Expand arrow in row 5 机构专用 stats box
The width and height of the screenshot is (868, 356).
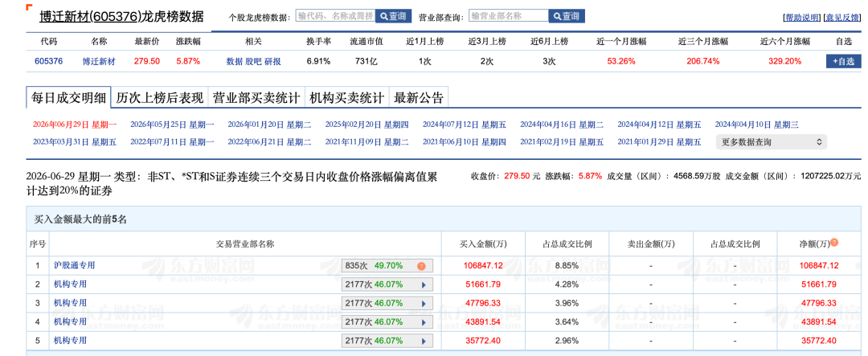[424, 341]
